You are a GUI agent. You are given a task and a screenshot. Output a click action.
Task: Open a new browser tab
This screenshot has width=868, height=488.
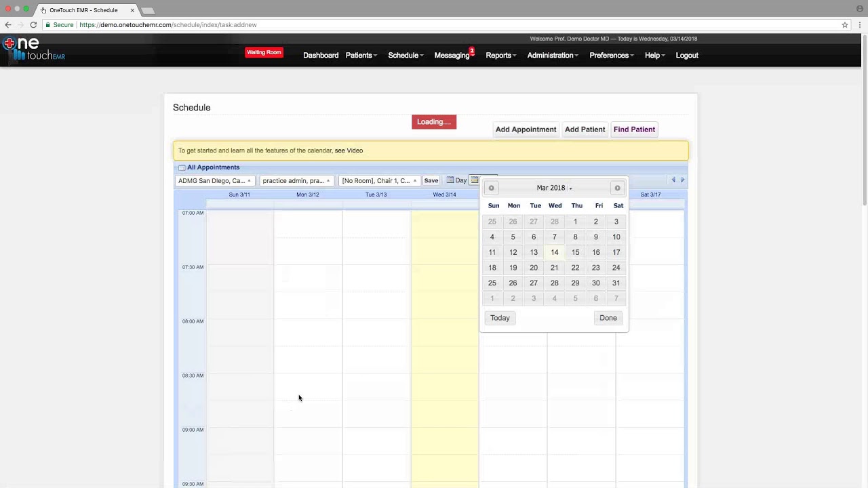[147, 11]
